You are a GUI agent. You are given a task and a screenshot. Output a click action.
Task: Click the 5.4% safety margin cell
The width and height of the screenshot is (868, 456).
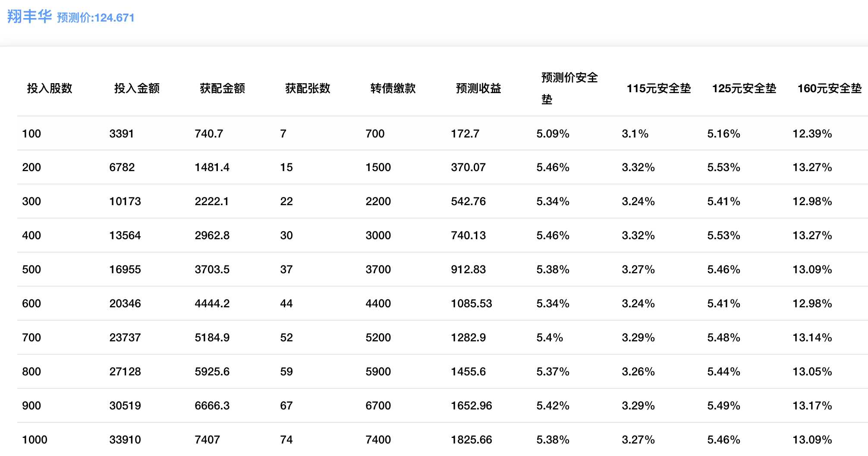550,337
